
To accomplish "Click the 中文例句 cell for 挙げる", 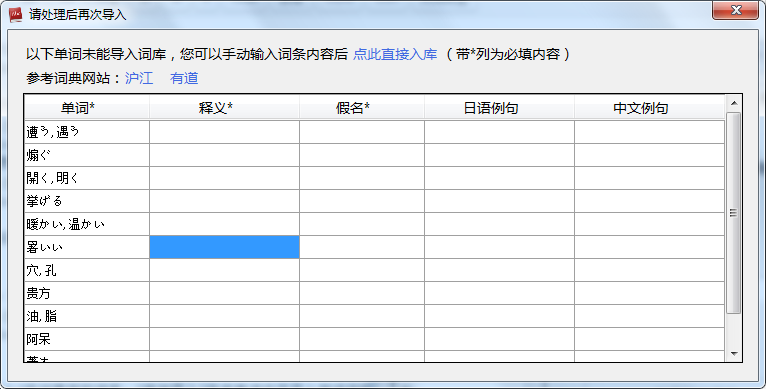I will click(x=650, y=201).
